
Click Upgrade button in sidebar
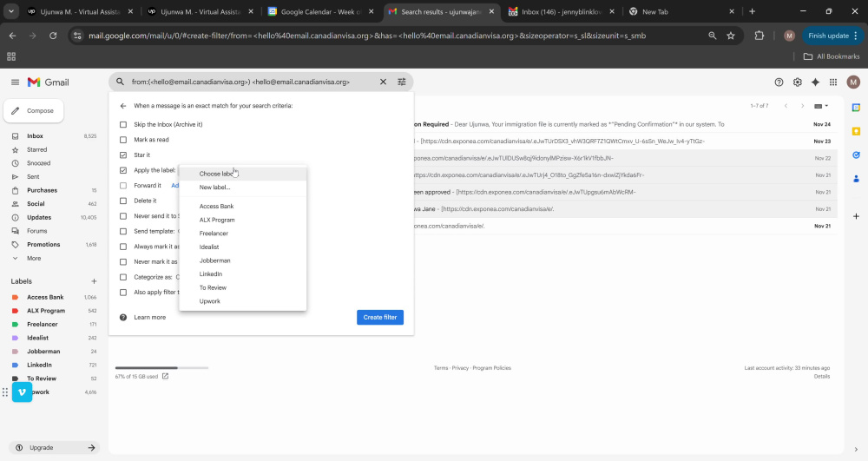54,448
